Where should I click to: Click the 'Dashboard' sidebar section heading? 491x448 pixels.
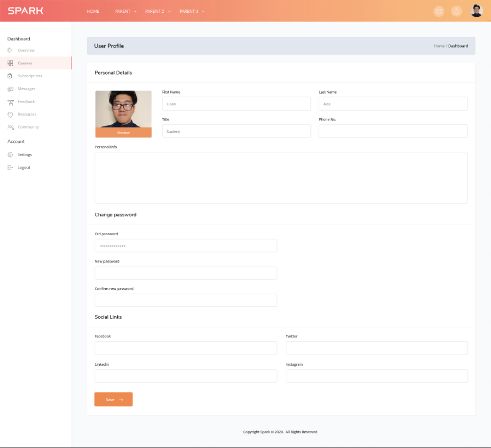[18, 39]
